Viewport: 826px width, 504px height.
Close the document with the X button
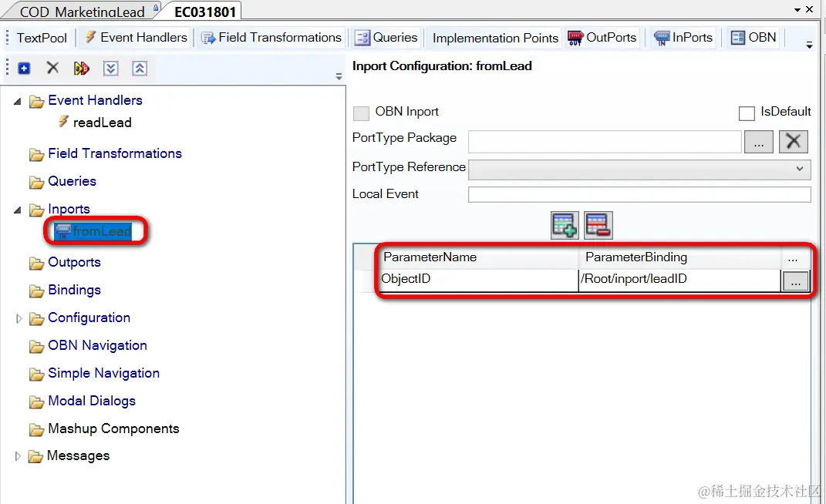coord(810,9)
